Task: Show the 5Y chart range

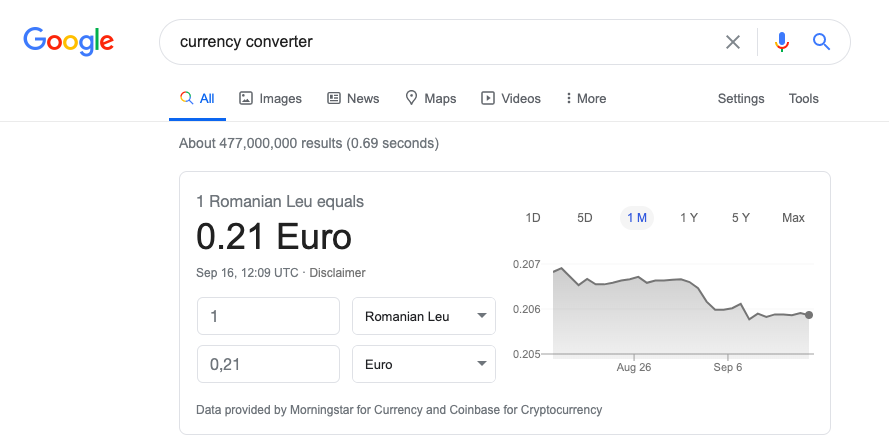Action: (x=741, y=218)
